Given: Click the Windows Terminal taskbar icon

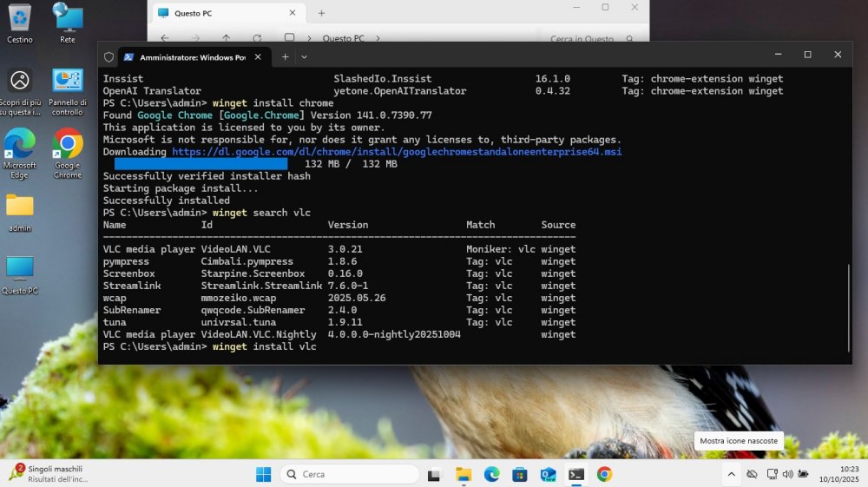Looking at the screenshot, I should pyautogui.click(x=575, y=474).
